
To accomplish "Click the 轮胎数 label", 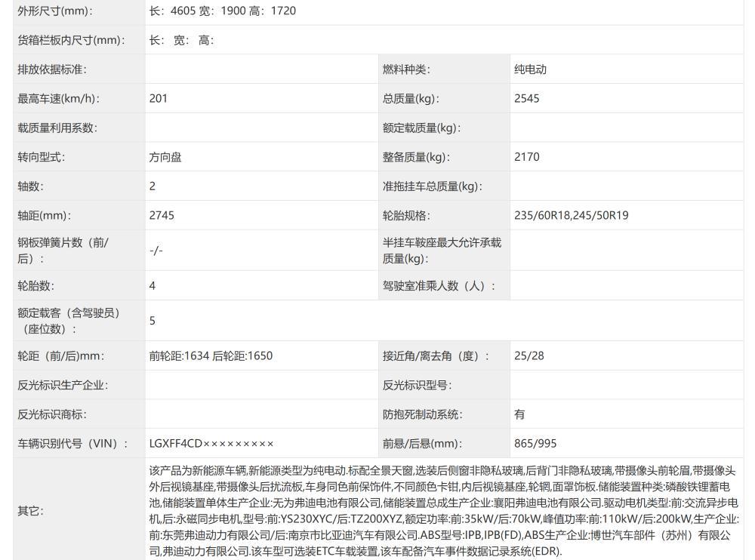I will [35, 286].
